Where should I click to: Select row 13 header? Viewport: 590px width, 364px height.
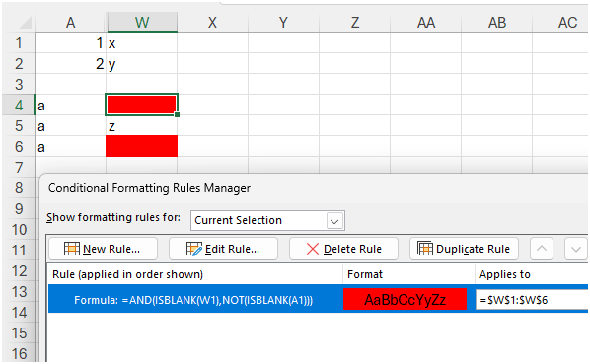[19, 291]
